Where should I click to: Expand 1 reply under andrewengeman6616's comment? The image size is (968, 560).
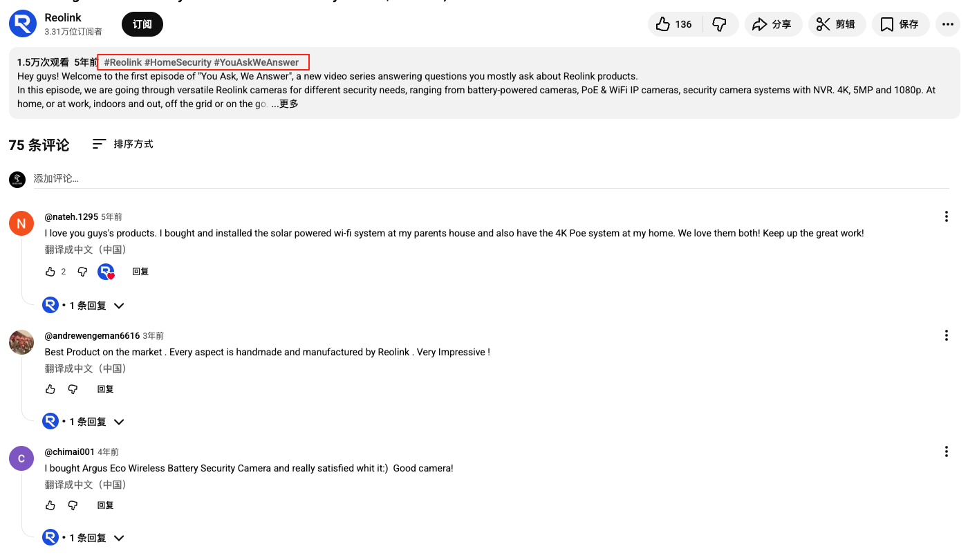[x=84, y=421]
